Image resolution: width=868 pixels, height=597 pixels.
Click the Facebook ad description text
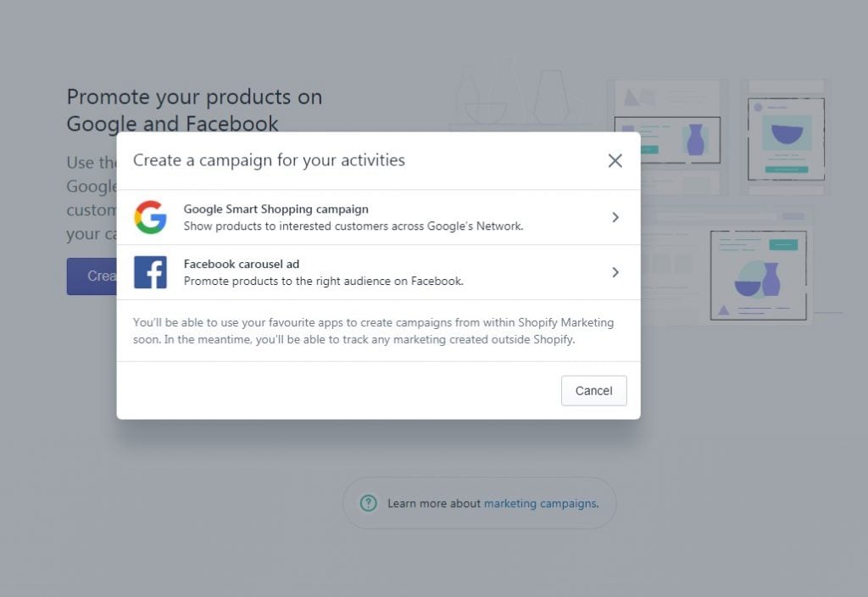[x=323, y=281]
